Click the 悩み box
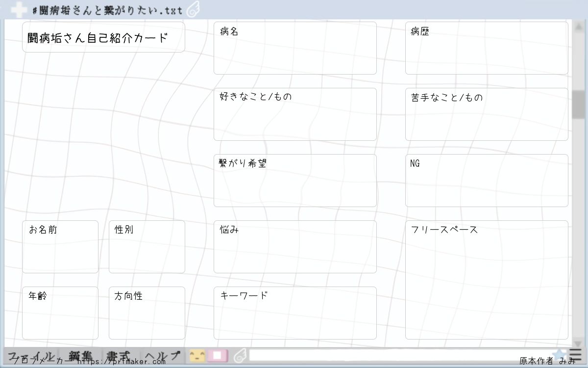The image size is (588, 368). point(295,247)
